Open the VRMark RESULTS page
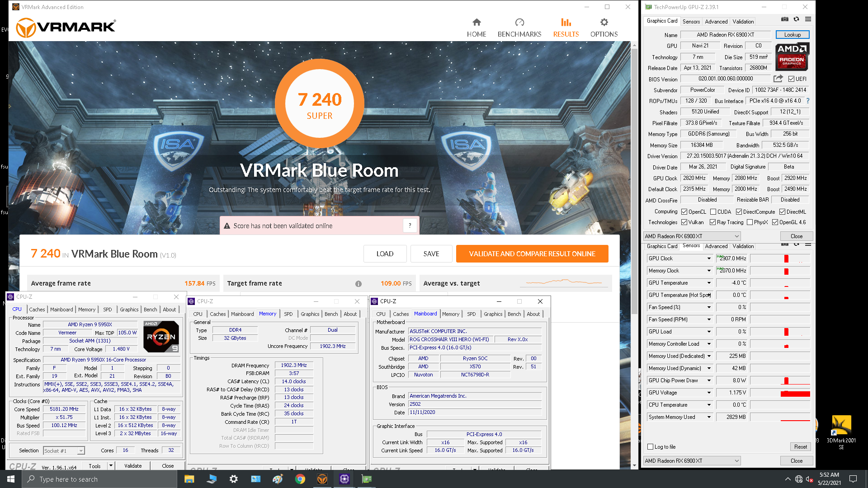This screenshot has width=868, height=488. point(566,28)
